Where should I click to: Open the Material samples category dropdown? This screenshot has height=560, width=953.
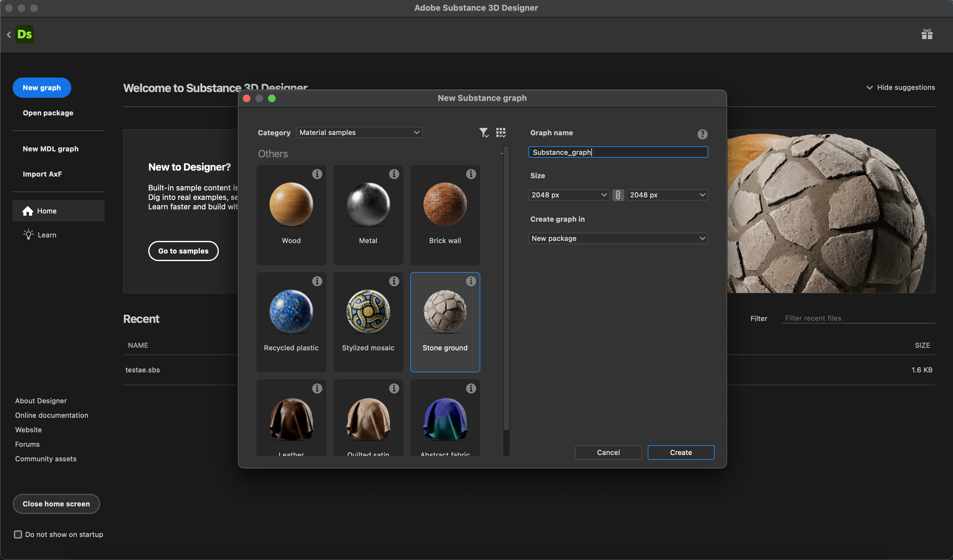pos(359,132)
